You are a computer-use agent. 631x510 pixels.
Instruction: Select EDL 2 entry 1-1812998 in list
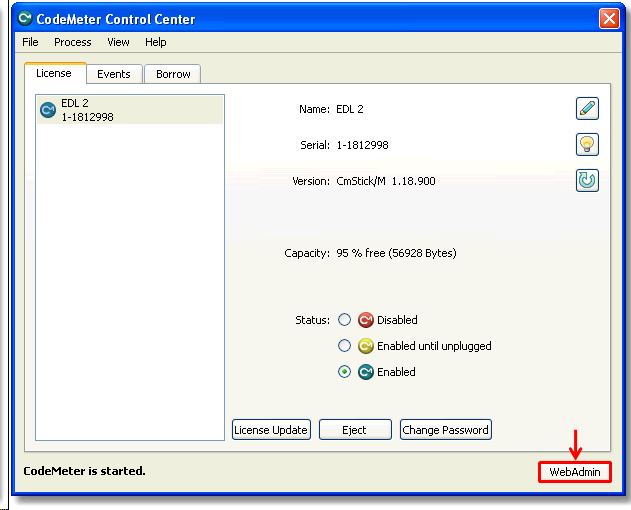130,110
